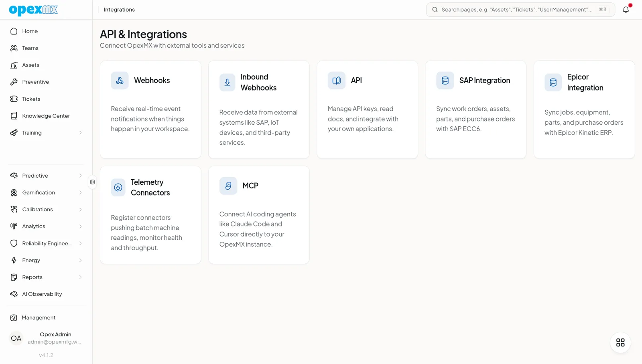Click the AI Observability brain icon
The image size is (642, 364).
(x=14, y=294)
